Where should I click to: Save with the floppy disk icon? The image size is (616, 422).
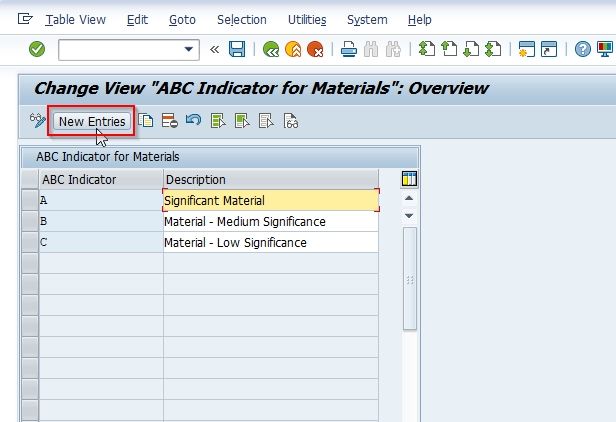coord(237,50)
